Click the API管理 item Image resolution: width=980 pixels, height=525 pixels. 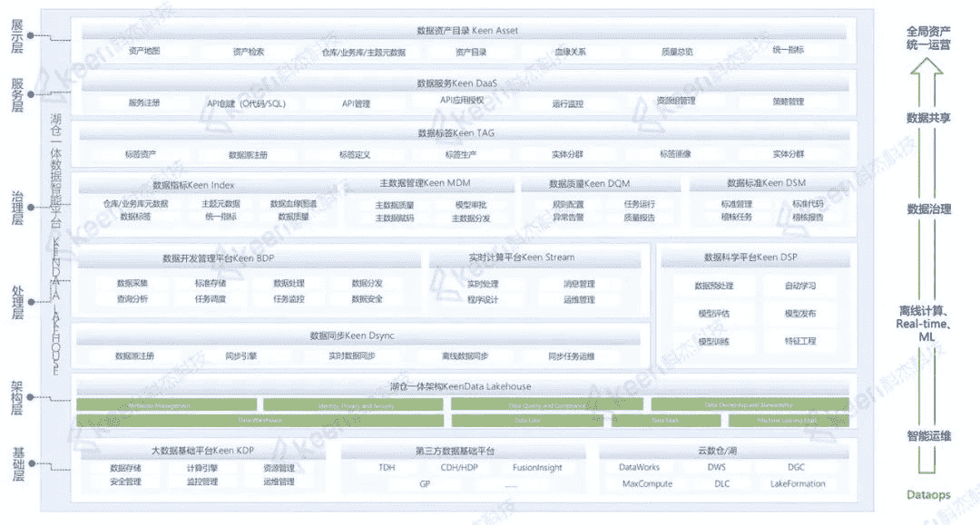(x=356, y=103)
